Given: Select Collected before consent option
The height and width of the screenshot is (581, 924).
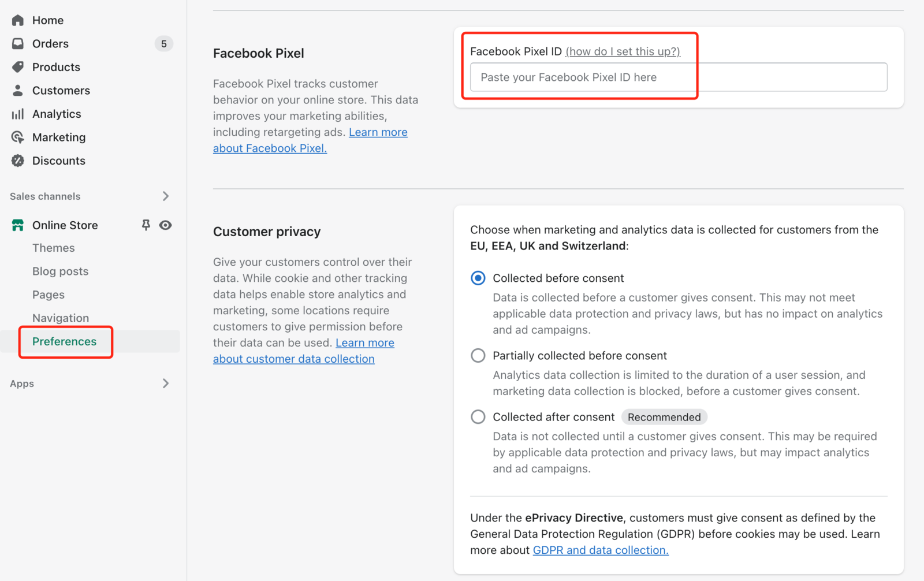Looking at the screenshot, I should point(478,278).
